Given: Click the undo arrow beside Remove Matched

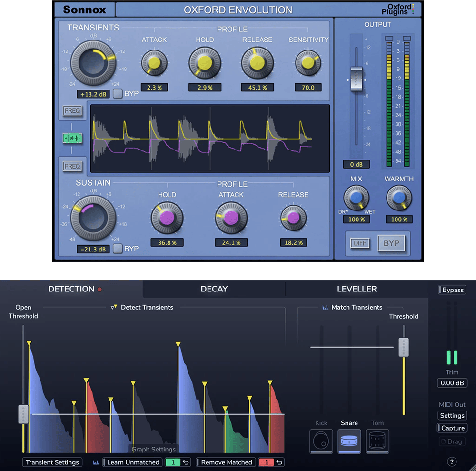Looking at the screenshot, I should pyautogui.click(x=279, y=462).
